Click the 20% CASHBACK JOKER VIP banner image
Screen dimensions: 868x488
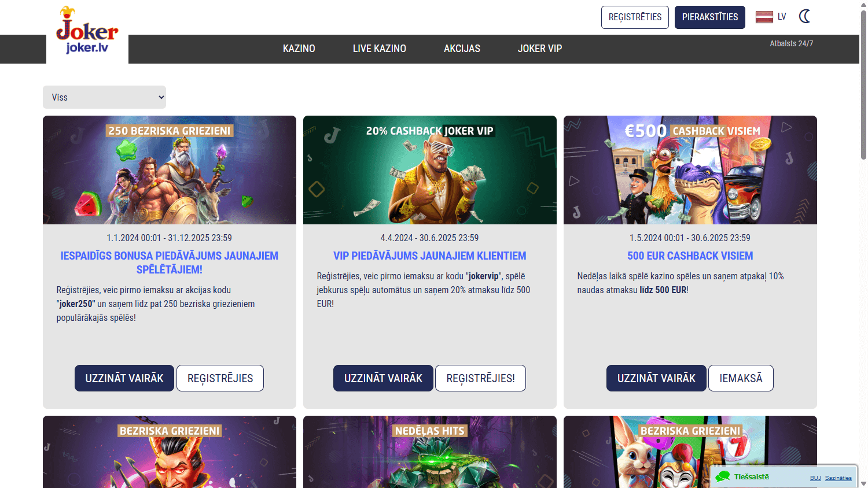point(429,170)
